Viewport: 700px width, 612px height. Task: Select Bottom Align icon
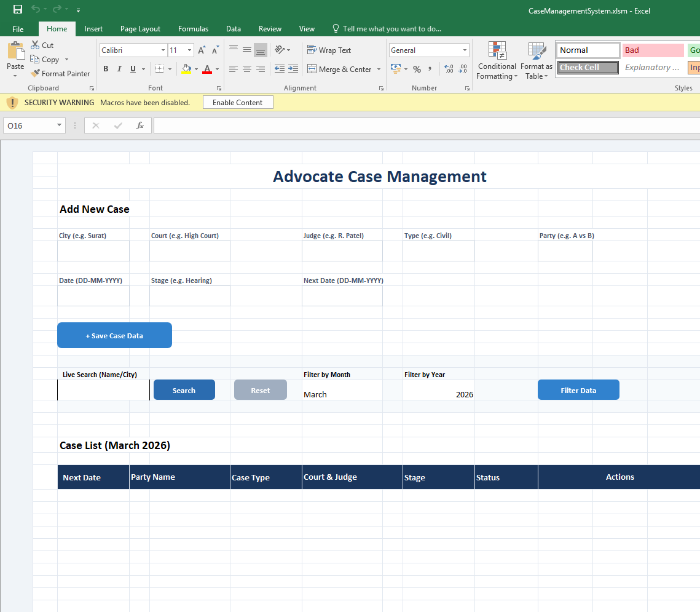(261, 50)
